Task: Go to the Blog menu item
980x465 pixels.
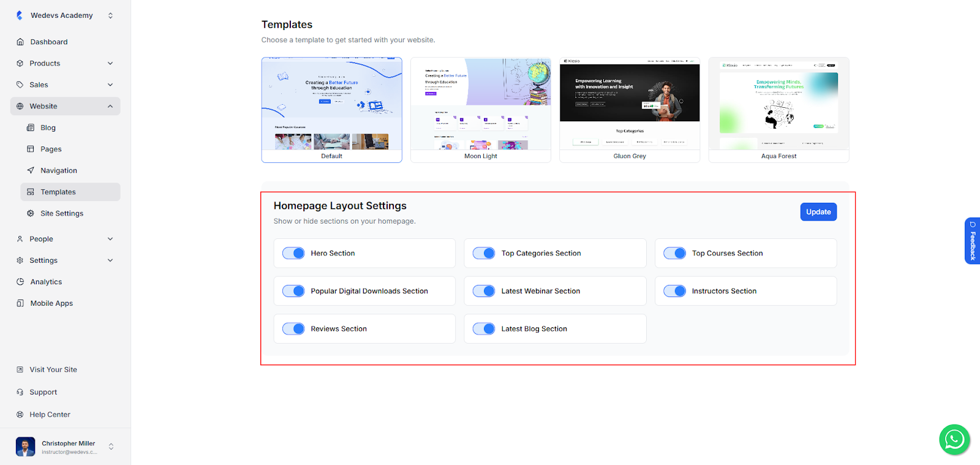Action: 48,127
